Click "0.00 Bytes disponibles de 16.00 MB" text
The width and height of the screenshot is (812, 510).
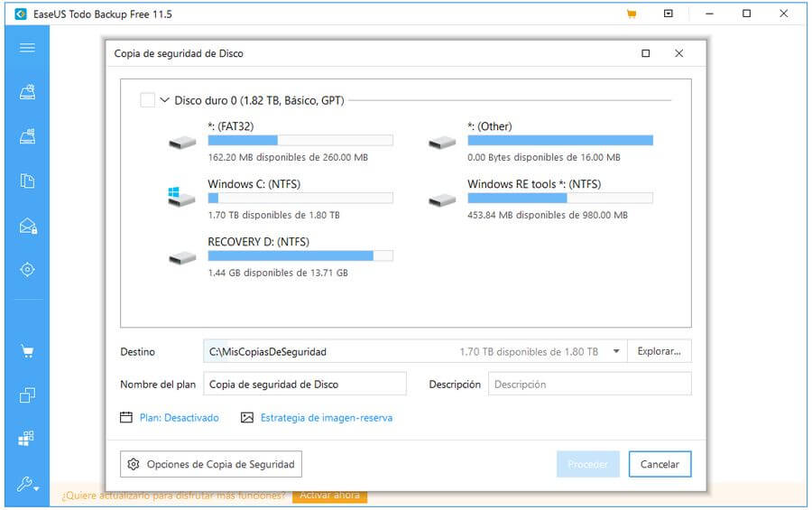click(544, 157)
